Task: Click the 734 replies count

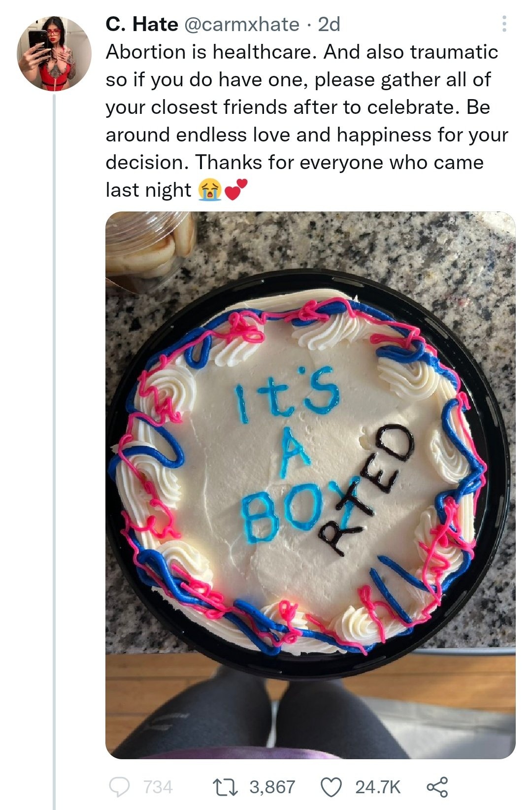Action: 158,787
